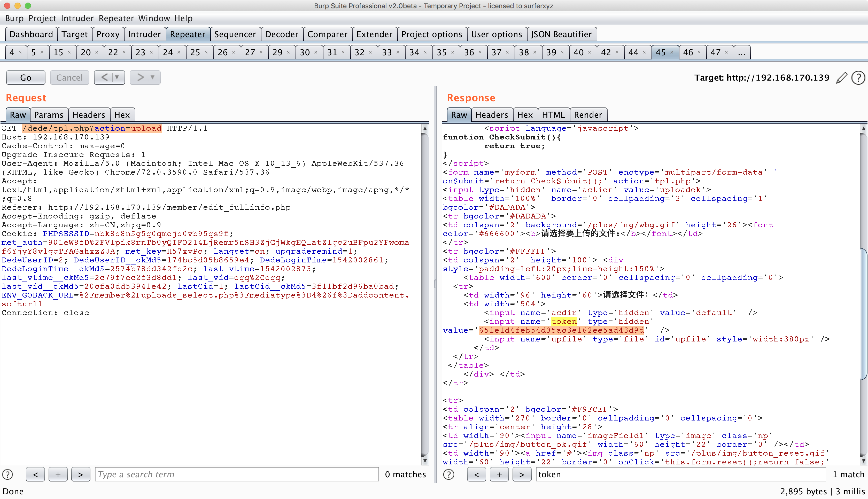868x499 pixels.
Task: Show the request Params view
Action: coord(49,114)
